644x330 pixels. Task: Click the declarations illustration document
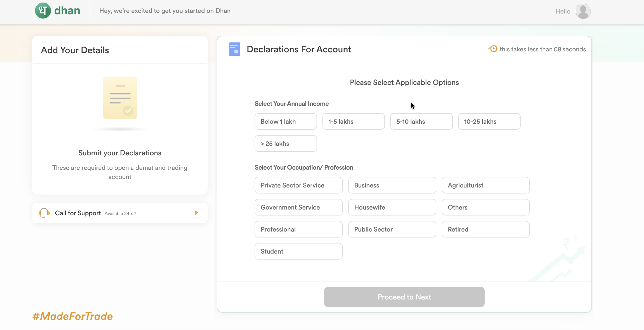[x=120, y=98]
